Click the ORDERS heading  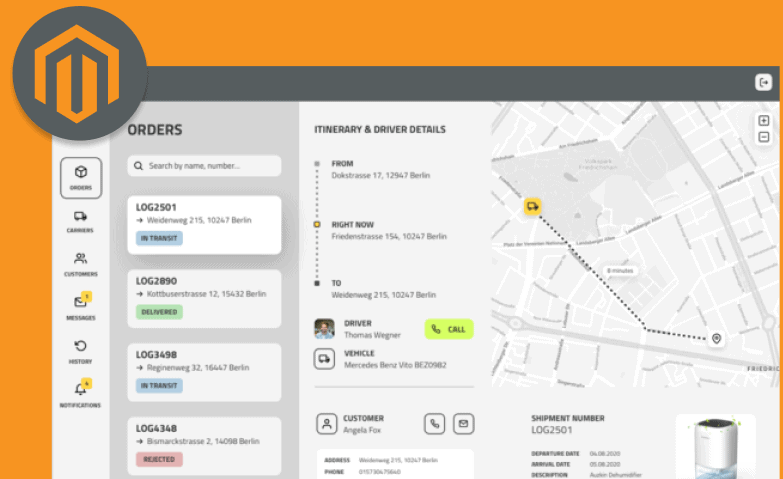coord(155,130)
